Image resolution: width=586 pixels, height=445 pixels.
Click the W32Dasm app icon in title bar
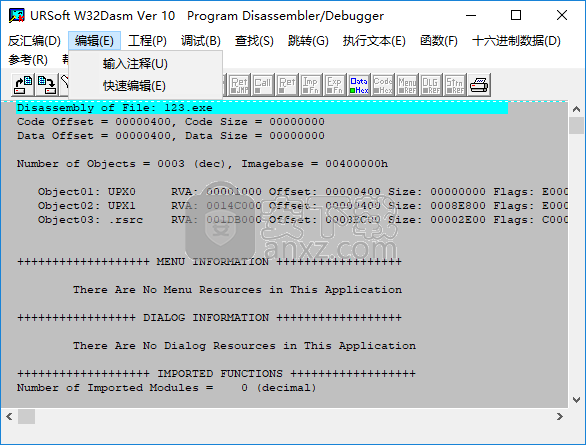pos(17,15)
